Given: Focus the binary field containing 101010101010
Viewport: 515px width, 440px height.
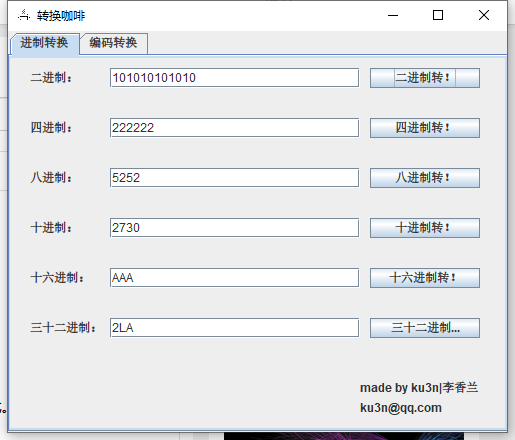Looking at the screenshot, I should click(234, 78).
